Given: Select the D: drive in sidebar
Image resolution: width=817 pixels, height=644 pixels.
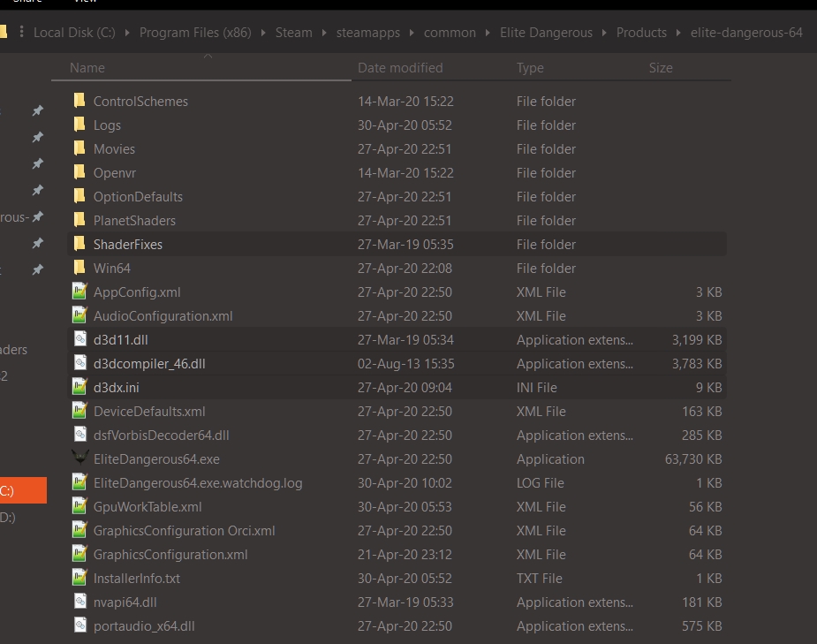Looking at the screenshot, I should (8, 517).
